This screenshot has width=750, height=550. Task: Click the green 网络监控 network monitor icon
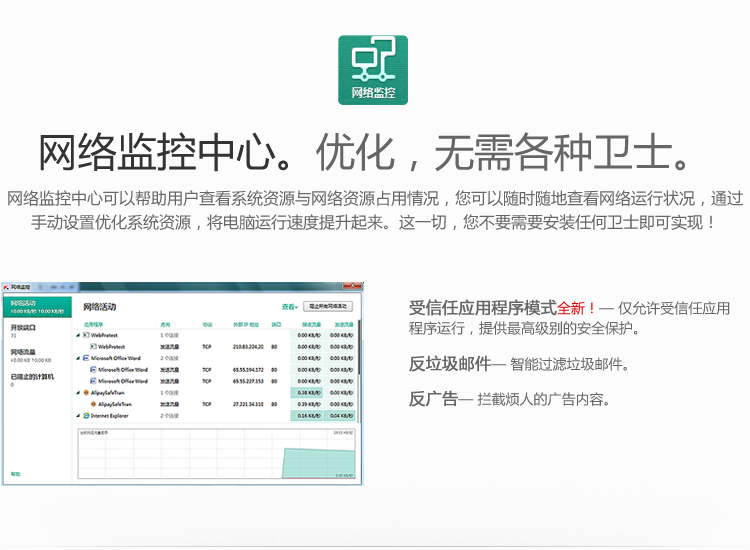tap(374, 69)
